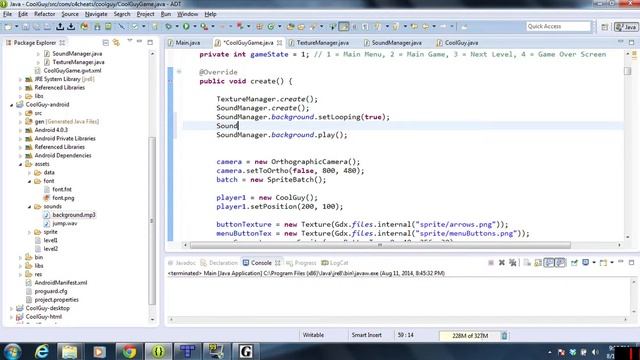640x360 pixels.
Task: Select AndroidManifest.xml file
Action: click(x=60, y=283)
